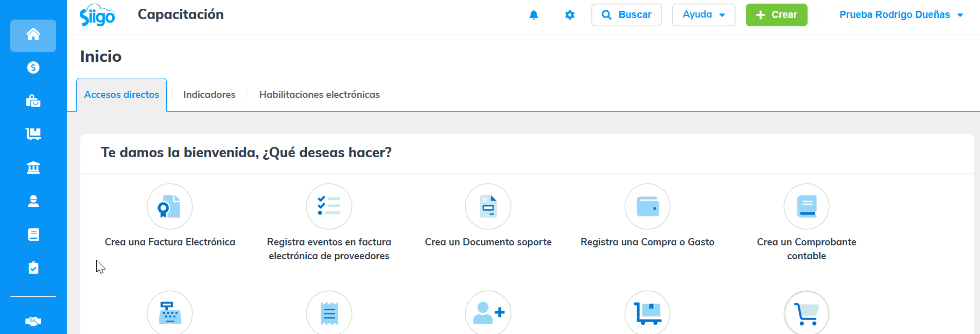Open the dollar sign sales icon

pos(33,68)
